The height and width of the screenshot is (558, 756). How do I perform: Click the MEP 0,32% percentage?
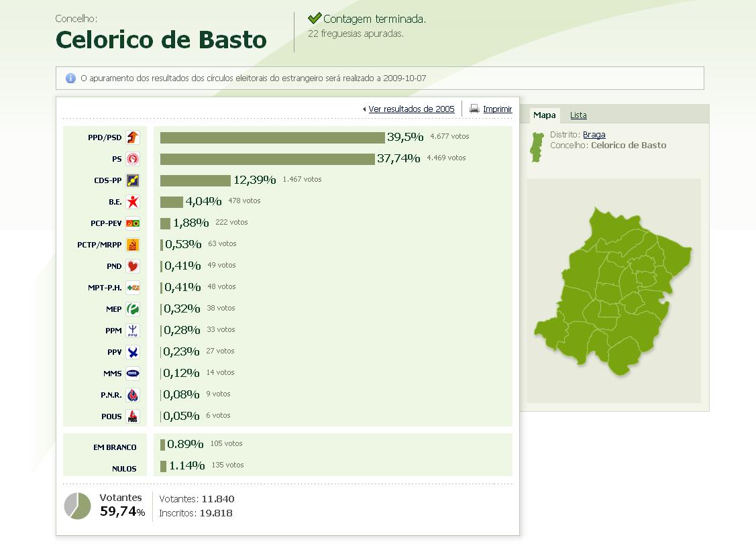182,309
